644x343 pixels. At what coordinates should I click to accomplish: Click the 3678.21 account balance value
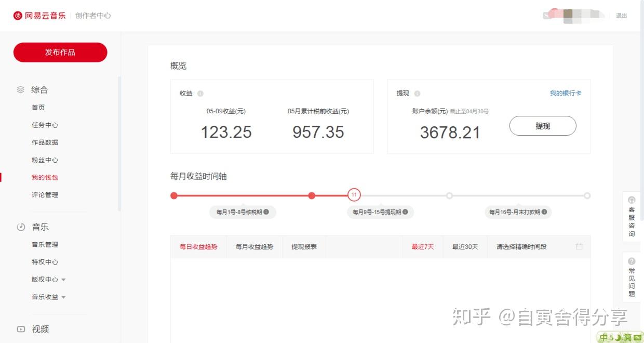(450, 132)
